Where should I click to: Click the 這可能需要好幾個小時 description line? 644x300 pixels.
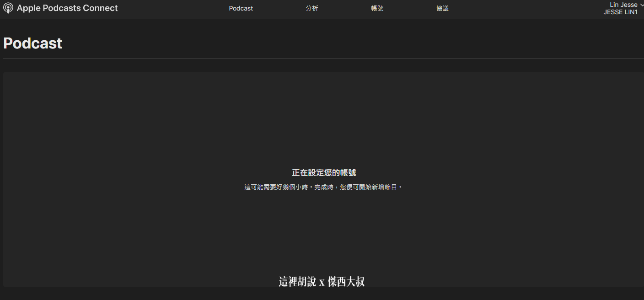[323, 187]
